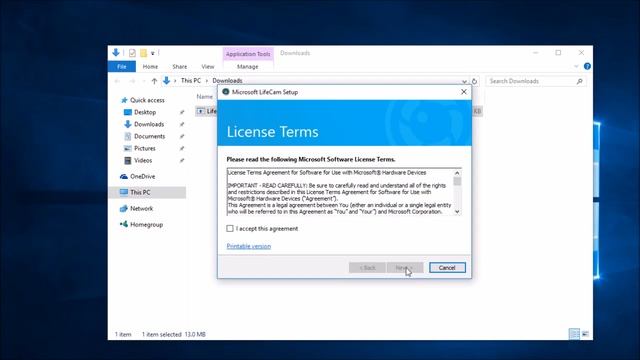Click the Explorer back arrow
Screen dimensions: 640x360
click(118, 81)
